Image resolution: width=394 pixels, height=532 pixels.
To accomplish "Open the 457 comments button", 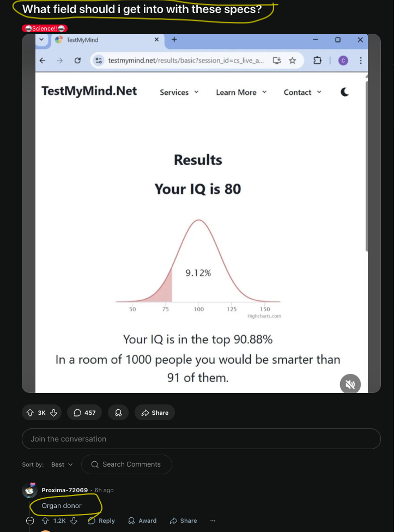I will [x=84, y=413].
